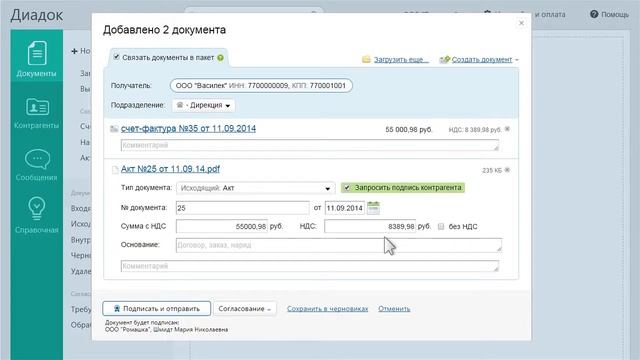Click the Сумма с НДС field
The height and width of the screenshot is (360, 640).
(222, 226)
